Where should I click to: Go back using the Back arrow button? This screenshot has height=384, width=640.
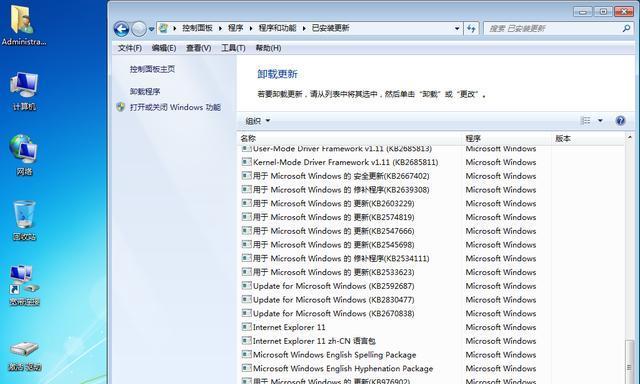coord(121,29)
